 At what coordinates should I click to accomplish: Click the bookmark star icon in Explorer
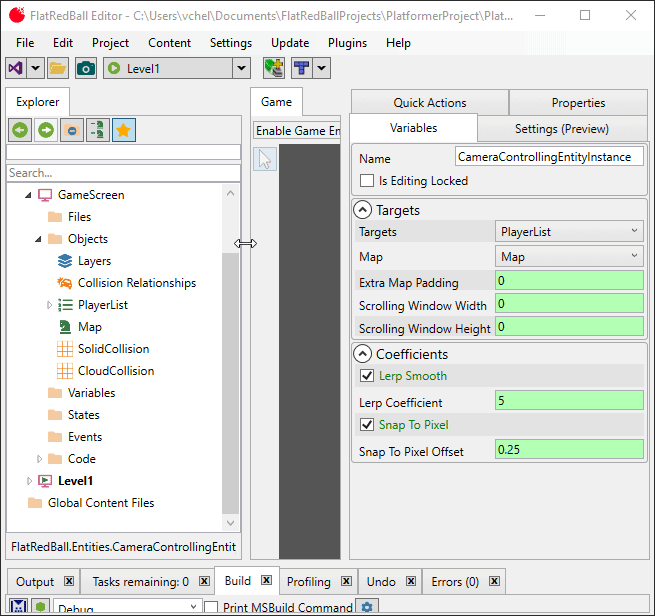point(124,130)
